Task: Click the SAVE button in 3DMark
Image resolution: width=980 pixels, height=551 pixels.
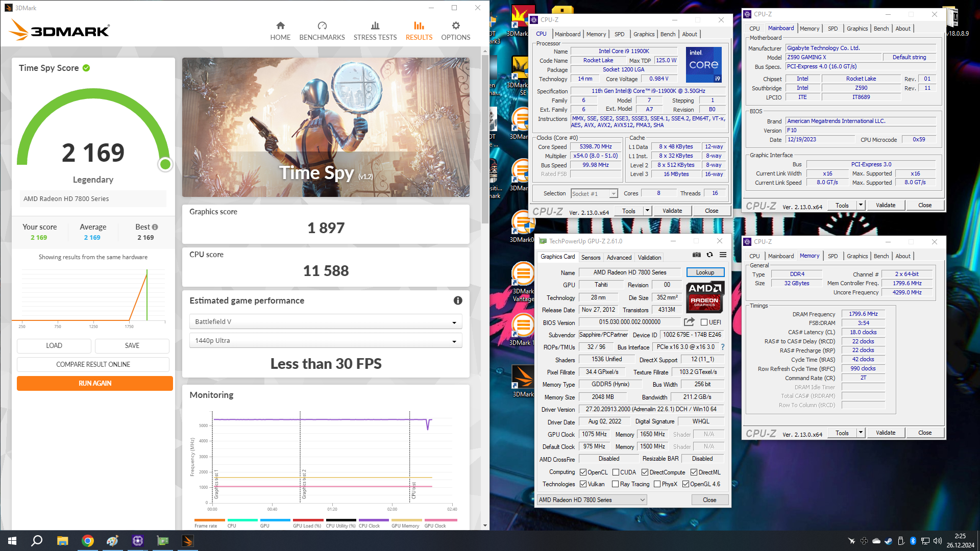Action: click(x=132, y=345)
